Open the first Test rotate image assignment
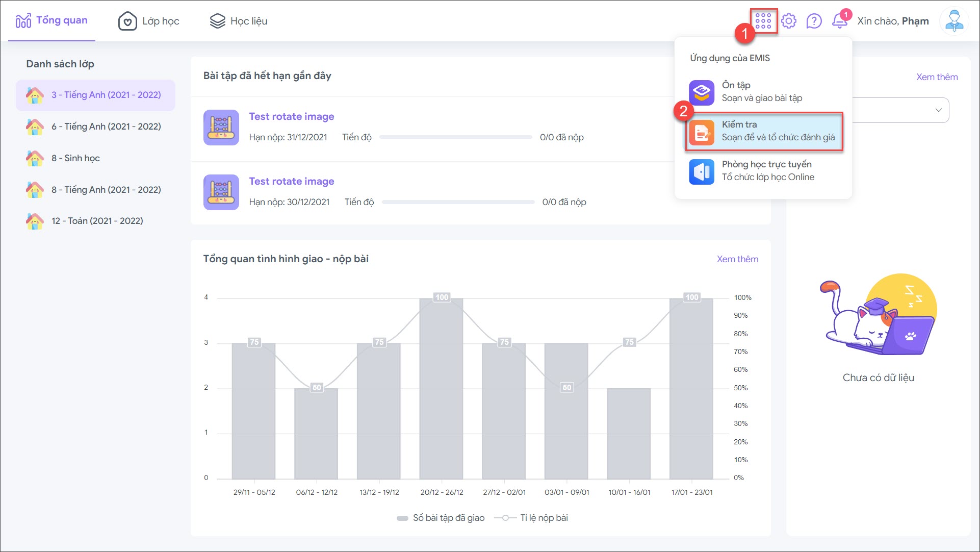Viewport: 980px width, 552px height. click(x=291, y=116)
